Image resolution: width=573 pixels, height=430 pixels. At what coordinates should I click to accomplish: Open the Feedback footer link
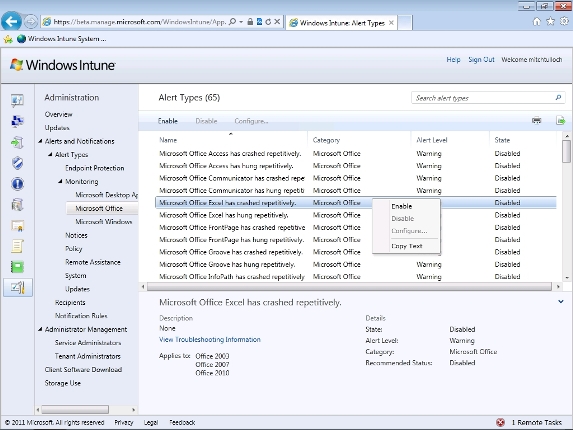[182, 422]
